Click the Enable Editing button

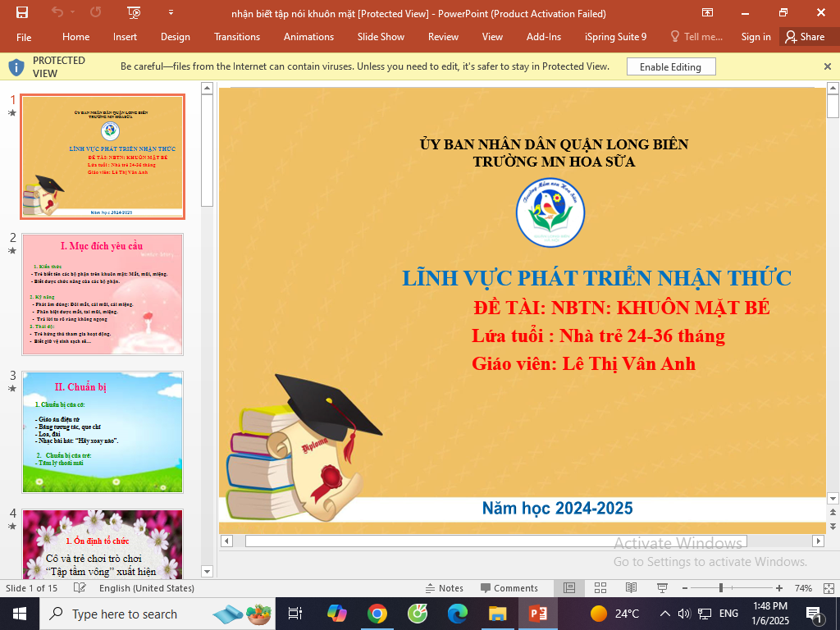[x=670, y=67]
